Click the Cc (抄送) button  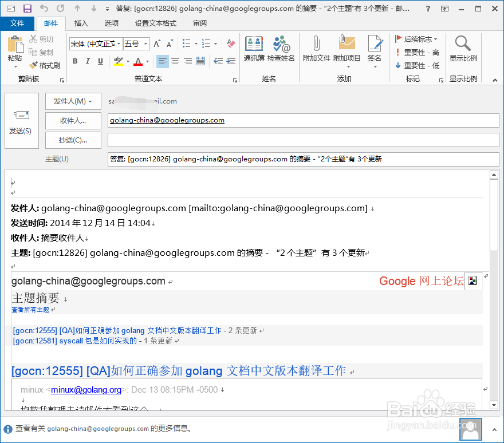73,140
